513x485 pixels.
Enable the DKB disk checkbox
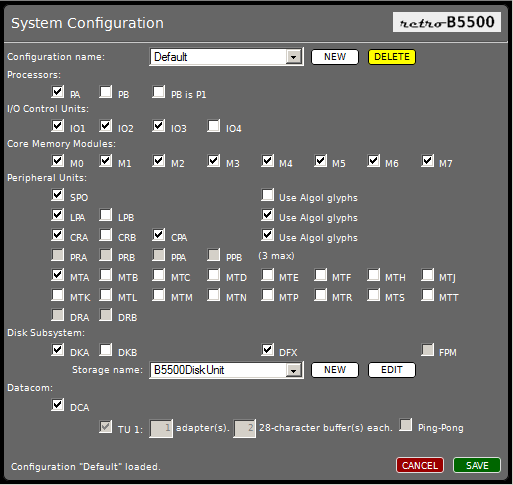[x=106, y=350]
